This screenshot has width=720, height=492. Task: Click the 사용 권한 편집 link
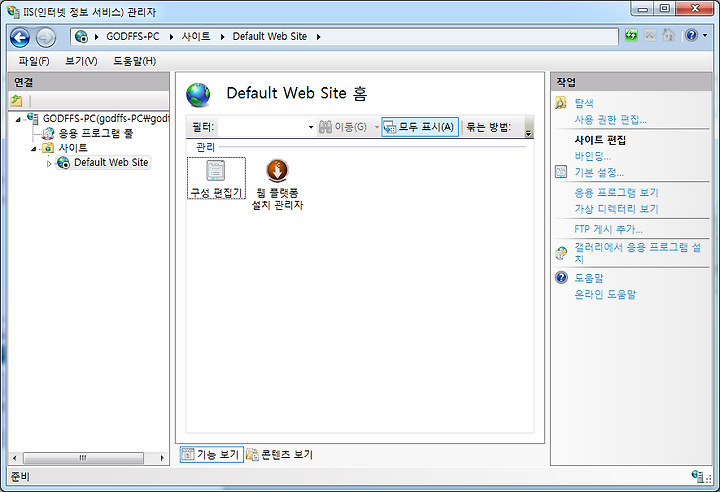(x=610, y=119)
